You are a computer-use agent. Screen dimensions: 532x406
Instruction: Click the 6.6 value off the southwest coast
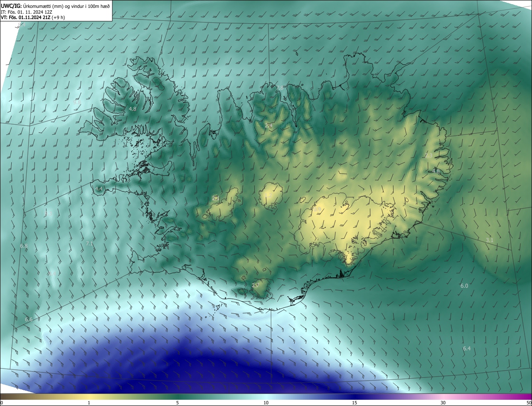[29, 319]
